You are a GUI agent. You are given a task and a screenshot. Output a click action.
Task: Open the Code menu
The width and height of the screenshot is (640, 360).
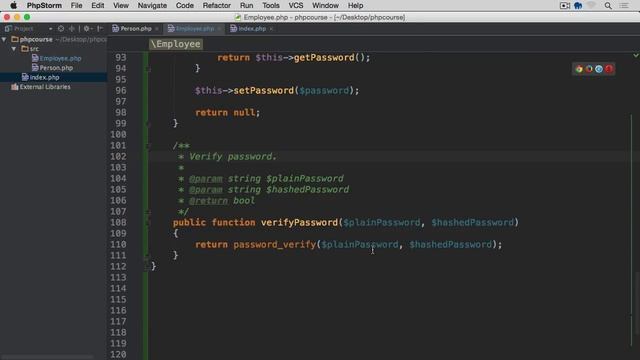184,5
